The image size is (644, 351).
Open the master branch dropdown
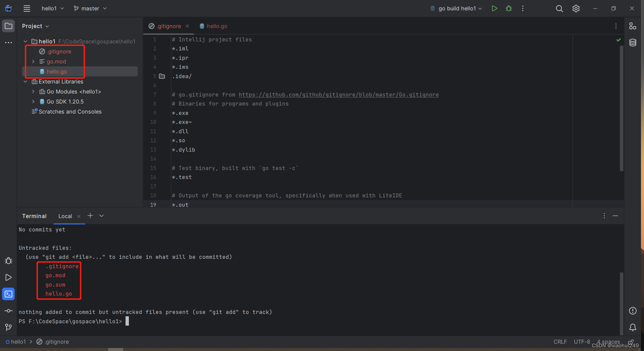89,8
